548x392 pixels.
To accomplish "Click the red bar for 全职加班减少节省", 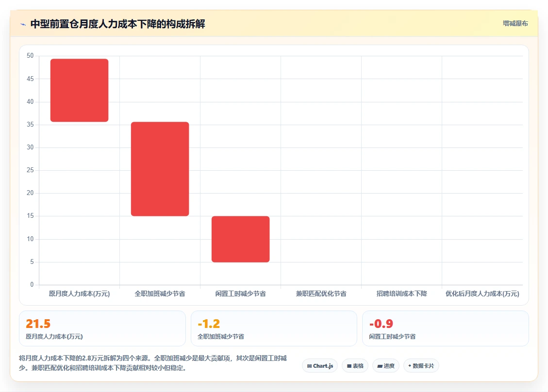I will (x=160, y=169).
